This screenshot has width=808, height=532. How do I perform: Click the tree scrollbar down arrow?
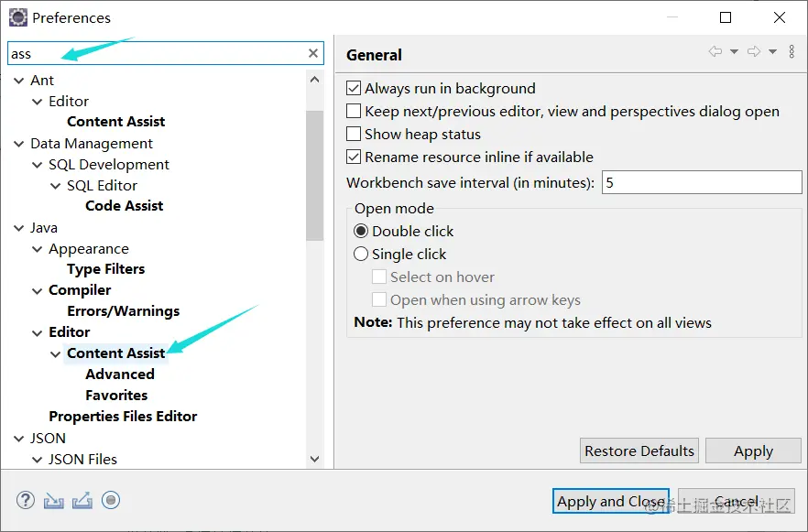point(315,459)
